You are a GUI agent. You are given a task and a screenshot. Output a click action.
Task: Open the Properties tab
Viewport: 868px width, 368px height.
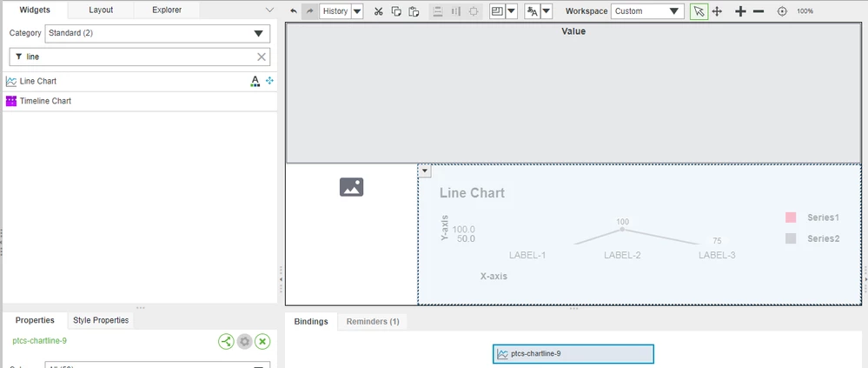(x=35, y=320)
